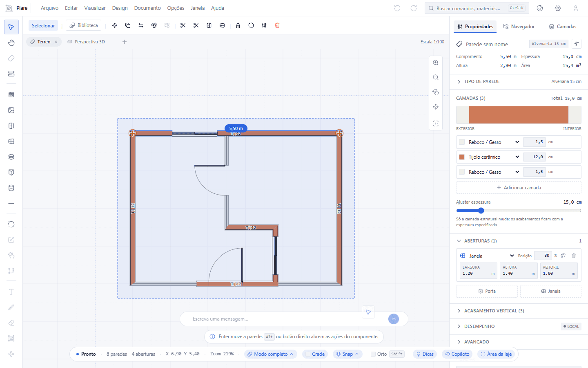Select the pan hand tool in the sidebar

[11, 43]
